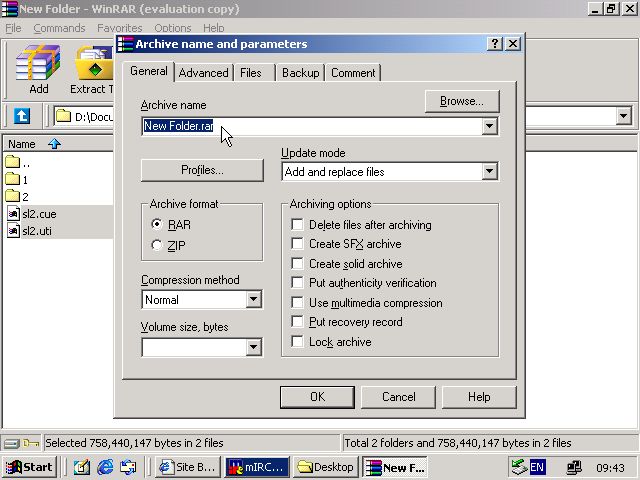640x480 pixels.
Task: Check Create SFX archive option
Action: click(x=298, y=244)
